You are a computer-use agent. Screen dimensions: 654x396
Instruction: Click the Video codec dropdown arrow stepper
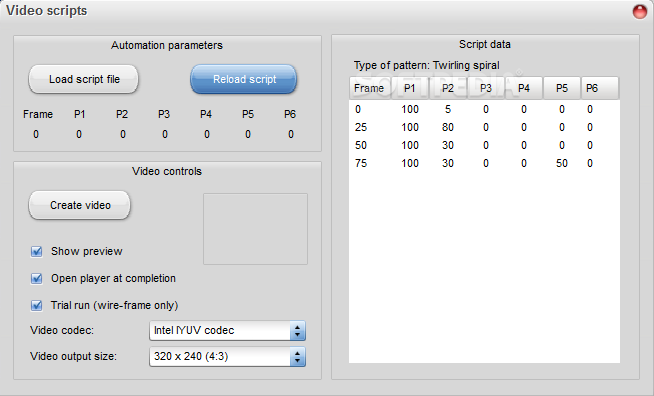(298, 331)
